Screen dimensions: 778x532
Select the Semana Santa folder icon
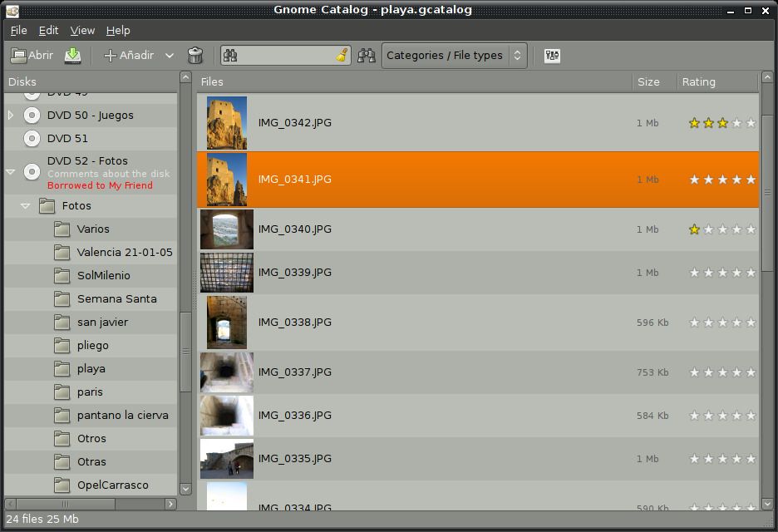(62, 299)
